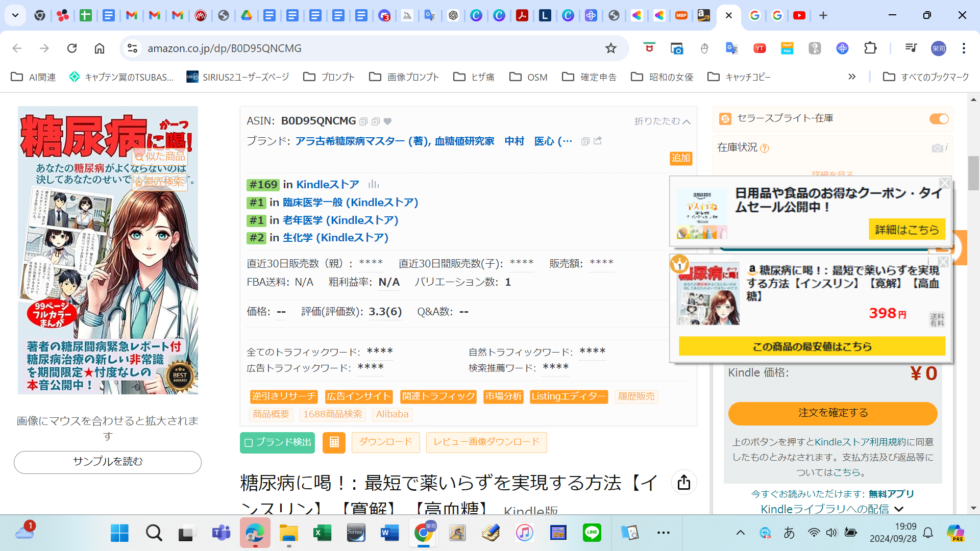Select the 関連トラフィック tab
Image resolution: width=980 pixels, height=551 pixels.
tap(438, 396)
